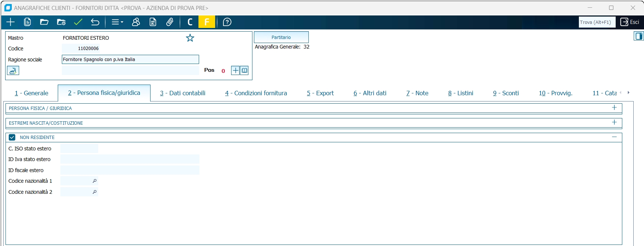This screenshot has width=644, height=246.
Task: Open lookup for Codice nazionalità 2
Action: [x=95, y=192]
